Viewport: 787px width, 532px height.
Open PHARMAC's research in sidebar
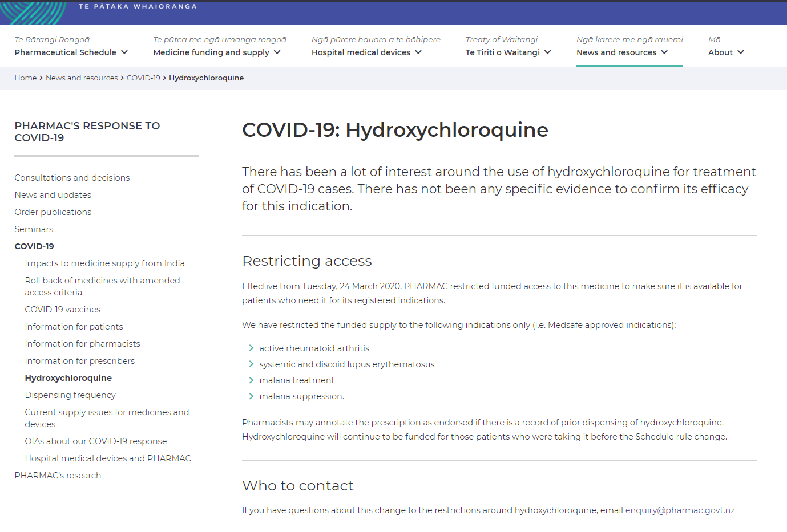point(58,476)
